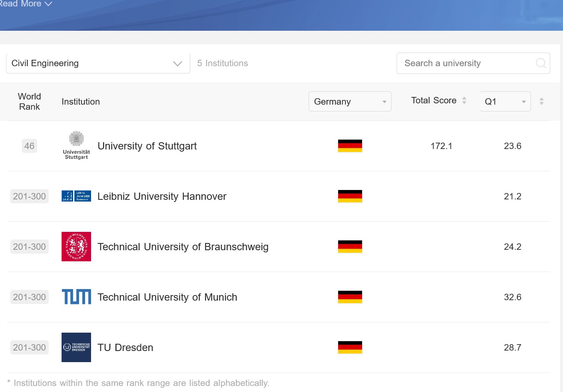This screenshot has width=563, height=392.
Task: Click the Institution column header
Action: pyautogui.click(x=81, y=102)
